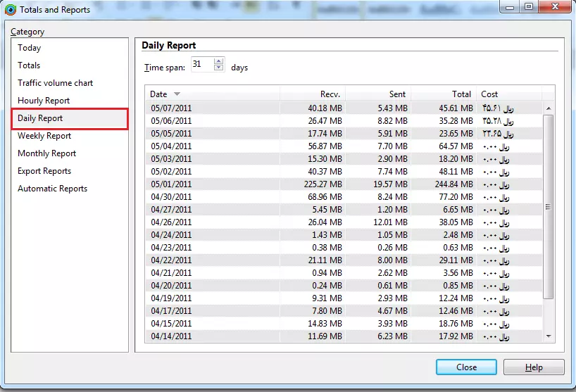
Task: Click the 12.01 MB sent value
Action: 391,222
